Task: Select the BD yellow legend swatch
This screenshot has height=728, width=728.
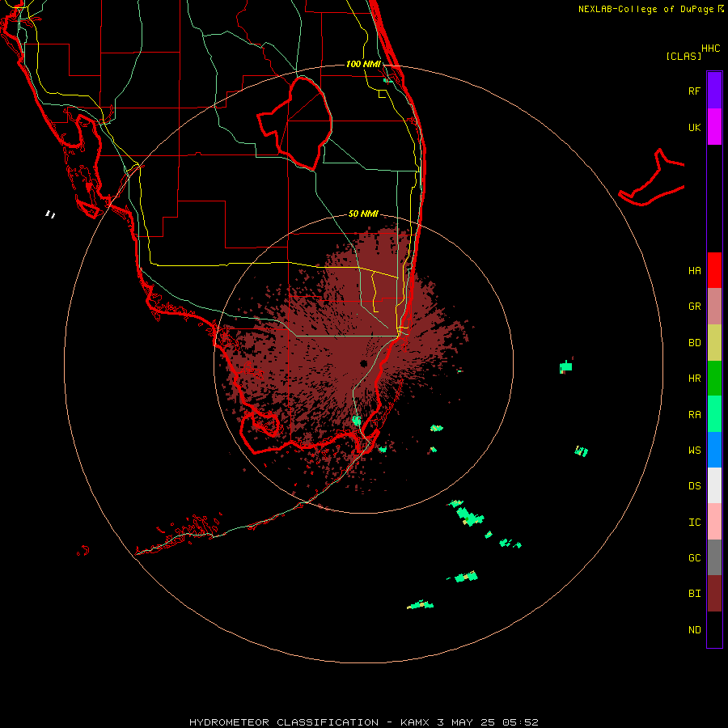Action: tap(714, 343)
